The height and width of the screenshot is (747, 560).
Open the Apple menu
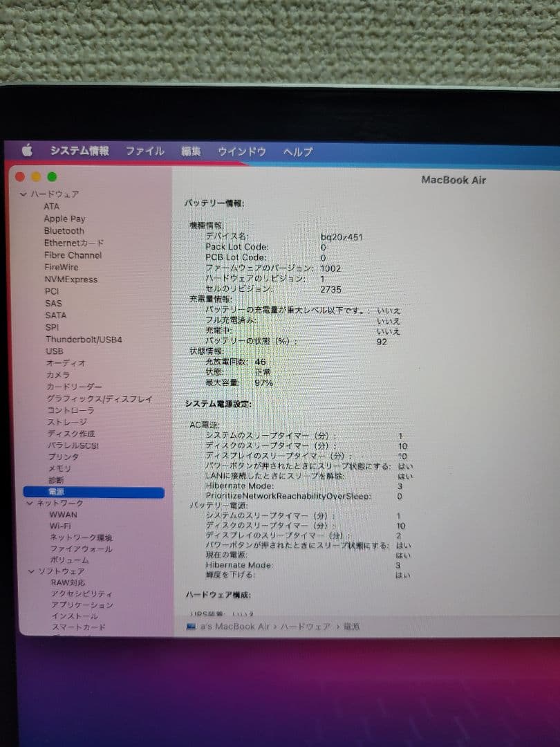tap(28, 150)
